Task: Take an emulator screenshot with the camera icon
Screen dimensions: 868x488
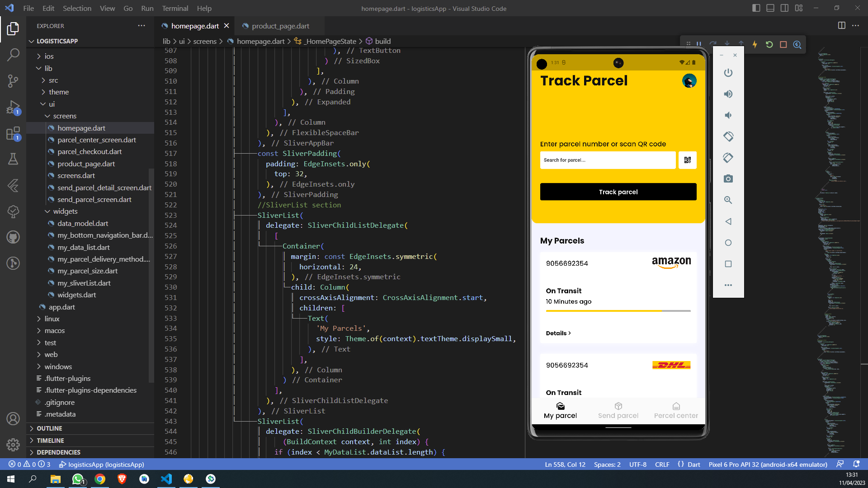Action: tap(728, 178)
